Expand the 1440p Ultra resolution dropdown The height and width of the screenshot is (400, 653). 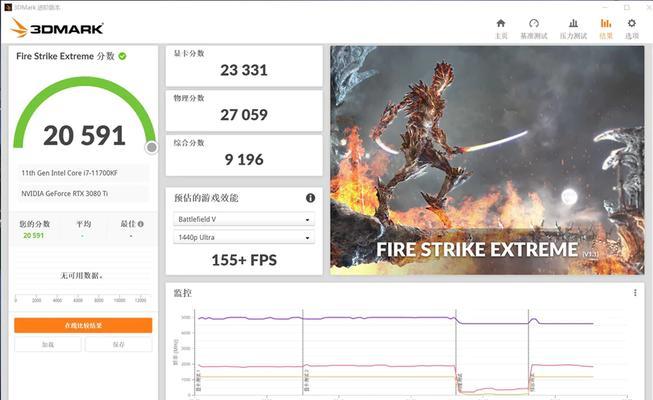click(244, 237)
